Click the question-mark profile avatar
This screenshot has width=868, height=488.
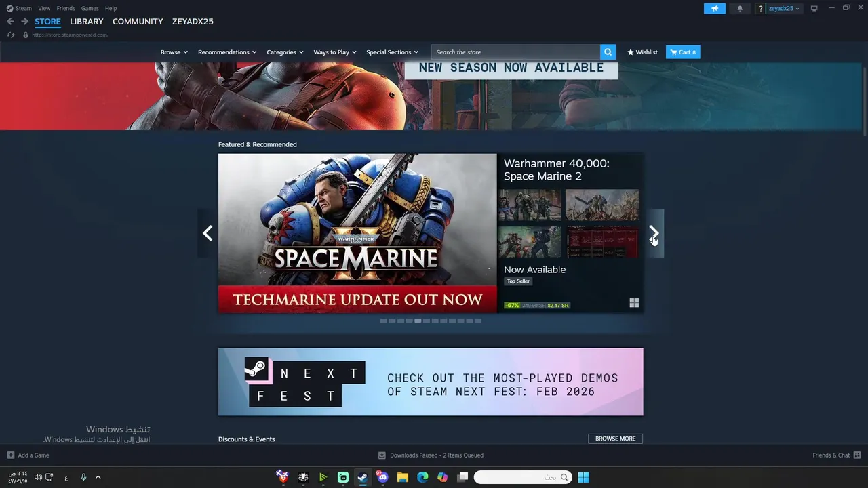tap(761, 8)
